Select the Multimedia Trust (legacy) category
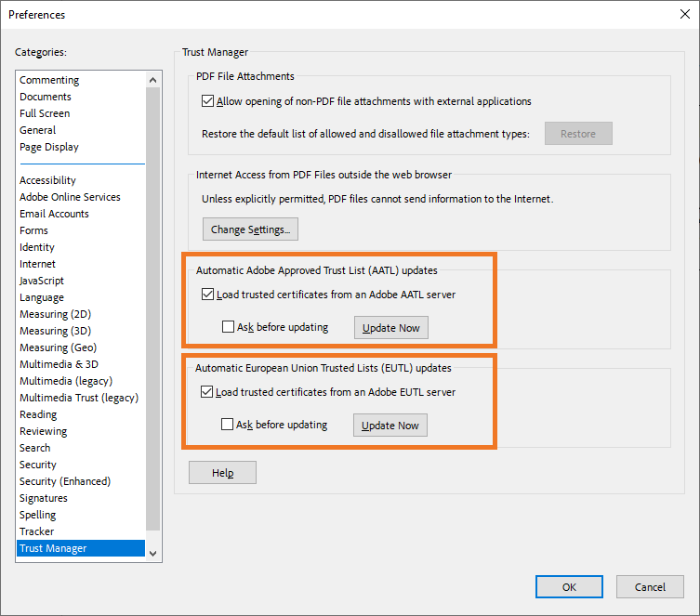This screenshot has width=700, height=616. (79, 398)
